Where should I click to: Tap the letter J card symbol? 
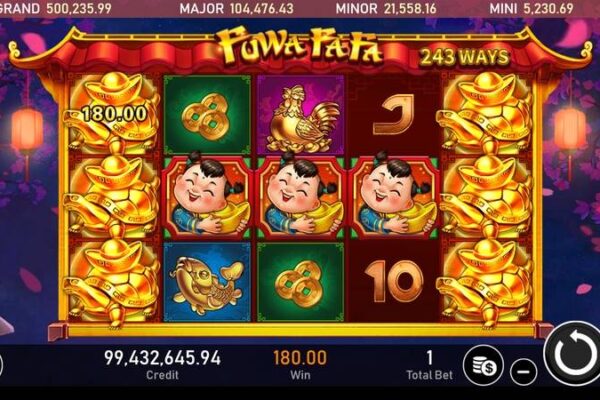(395, 114)
